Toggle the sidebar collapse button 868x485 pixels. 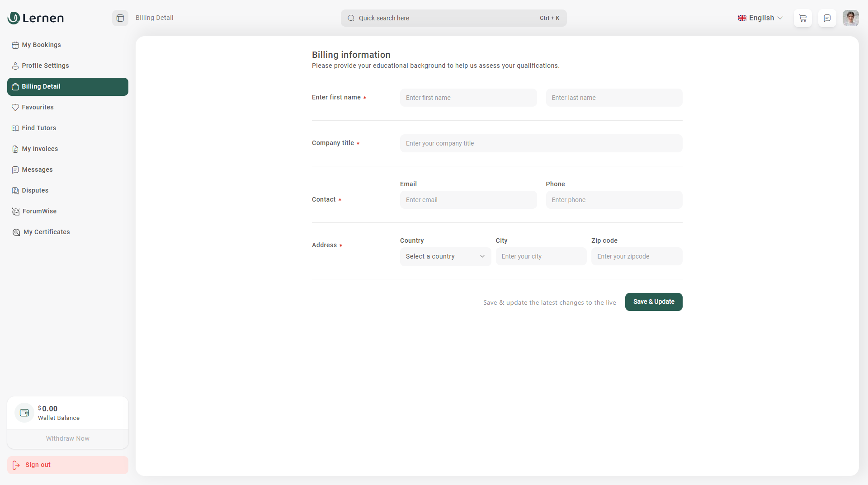(120, 18)
